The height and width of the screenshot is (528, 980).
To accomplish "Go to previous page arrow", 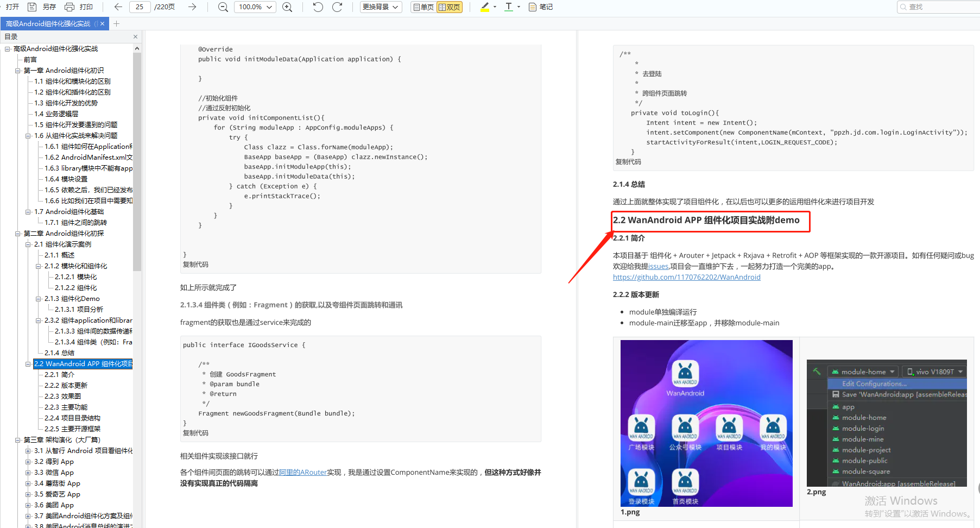I will [118, 7].
